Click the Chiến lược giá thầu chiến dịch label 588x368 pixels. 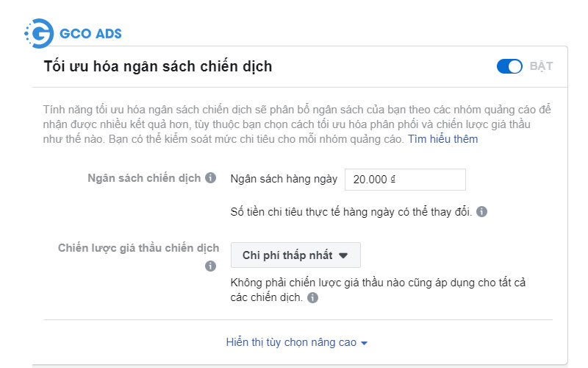(x=138, y=248)
